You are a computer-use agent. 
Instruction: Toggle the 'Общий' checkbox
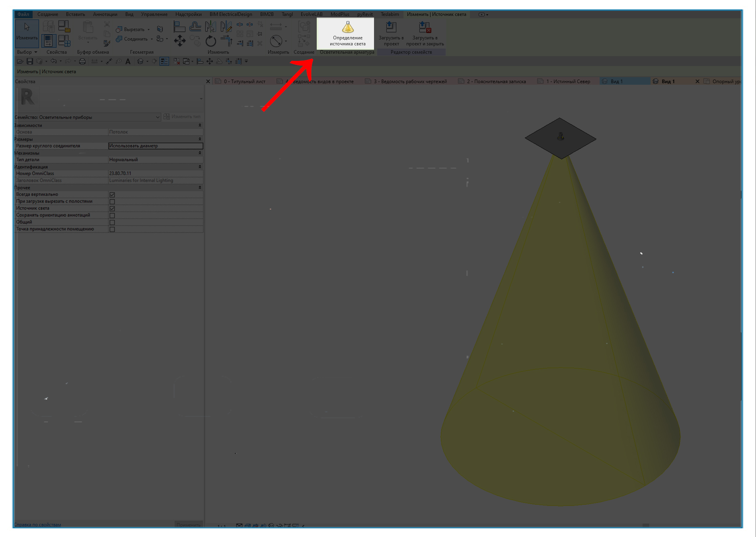pos(112,222)
